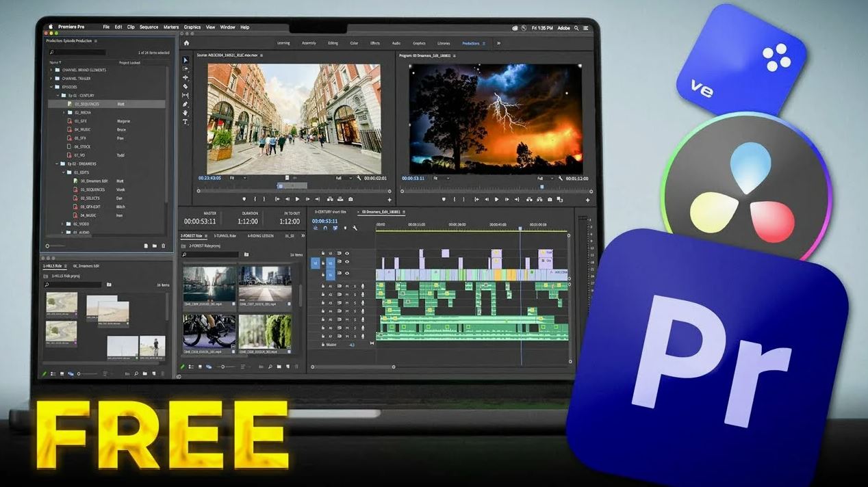
Task: Toggle eye visibility for top video track
Action: click(x=347, y=253)
